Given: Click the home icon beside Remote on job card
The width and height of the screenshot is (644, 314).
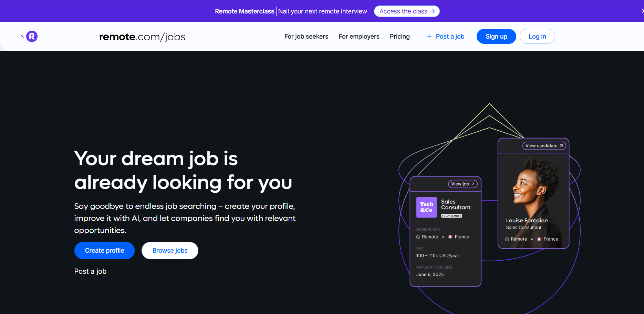Looking at the screenshot, I should click(418, 237).
